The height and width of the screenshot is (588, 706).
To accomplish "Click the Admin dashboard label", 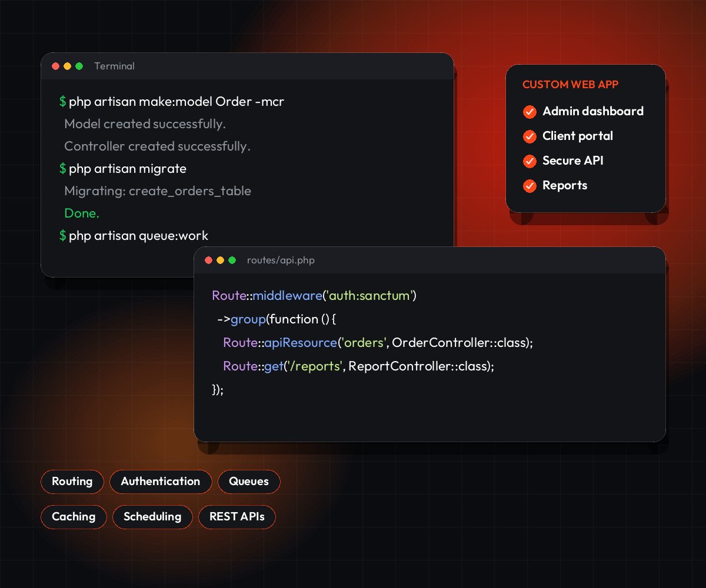I will coord(593,111).
